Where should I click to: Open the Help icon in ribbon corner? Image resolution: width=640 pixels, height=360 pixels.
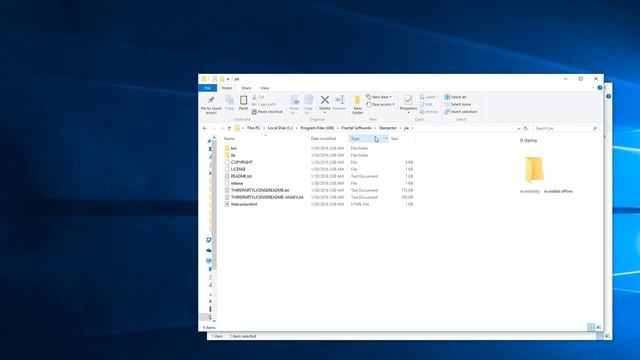click(x=600, y=88)
